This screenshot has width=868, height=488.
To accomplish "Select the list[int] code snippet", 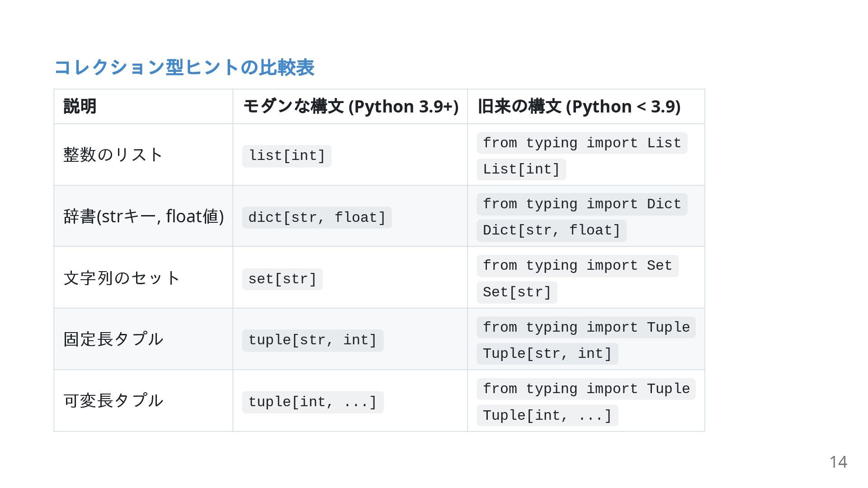I will pos(287,156).
